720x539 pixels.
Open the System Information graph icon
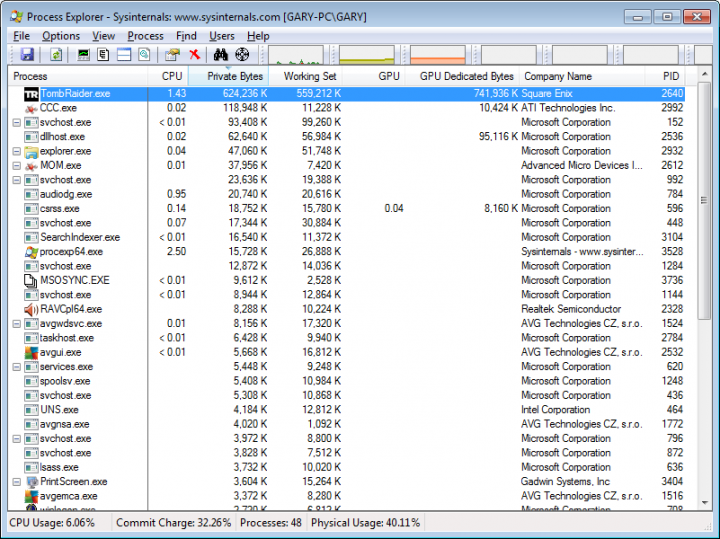pos(83,55)
